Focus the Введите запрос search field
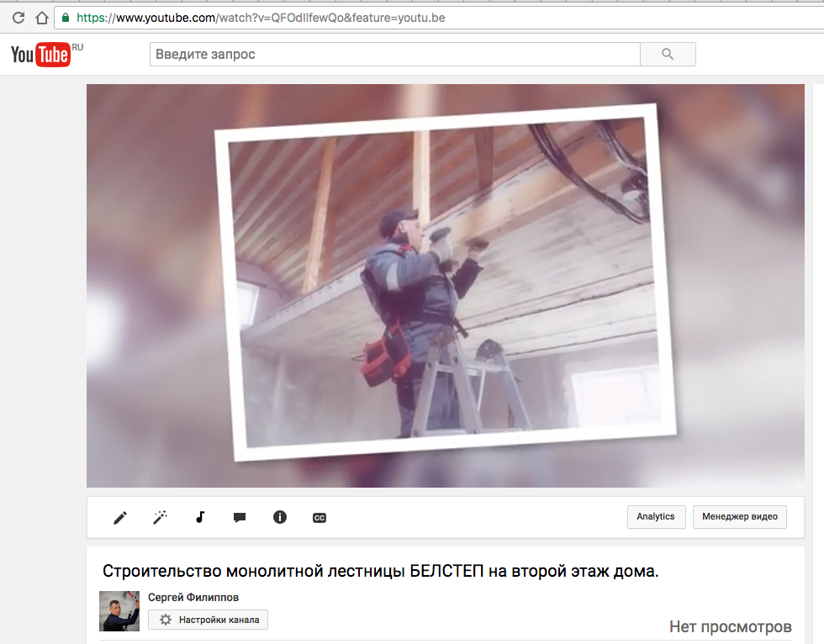Viewport: 824px width, 644px height. [394, 55]
